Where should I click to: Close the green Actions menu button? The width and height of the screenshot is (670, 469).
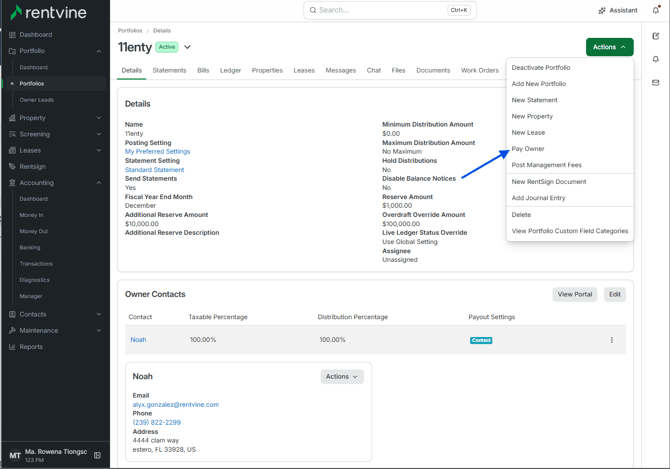[609, 47]
